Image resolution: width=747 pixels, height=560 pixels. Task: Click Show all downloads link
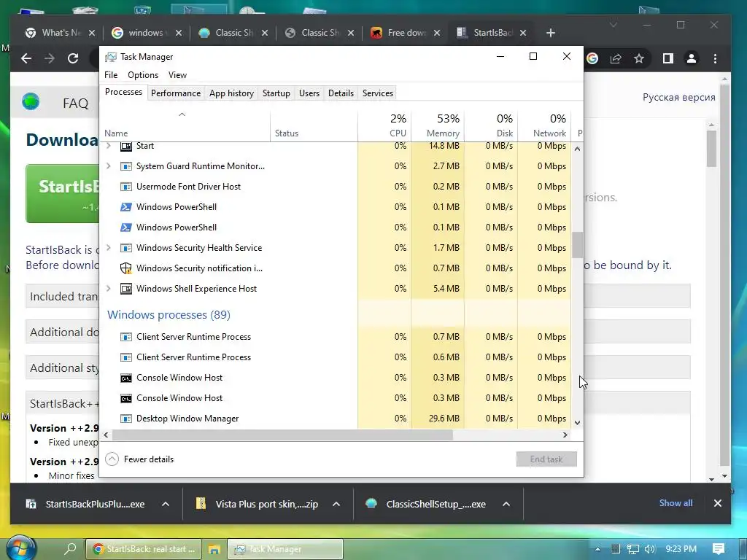[676, 503]
